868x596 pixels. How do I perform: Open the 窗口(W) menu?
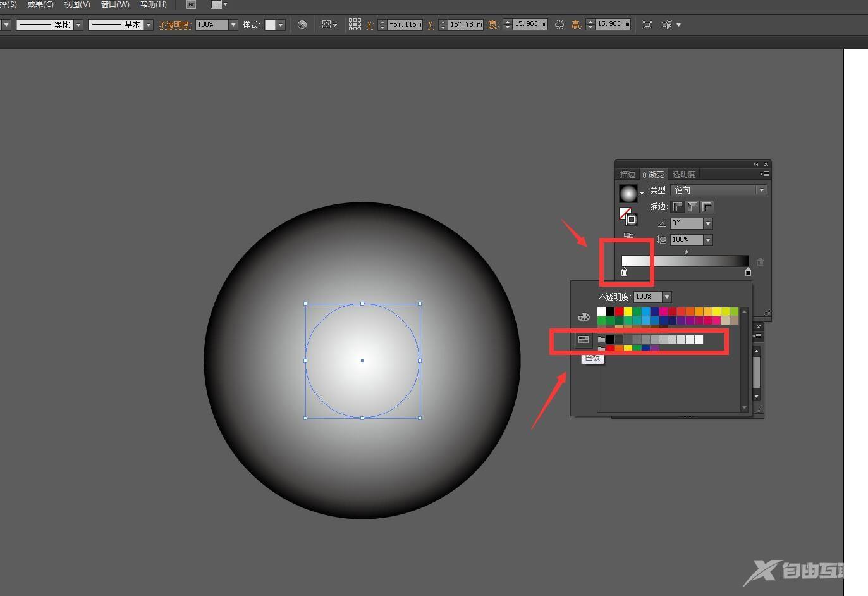pos(115,4)
